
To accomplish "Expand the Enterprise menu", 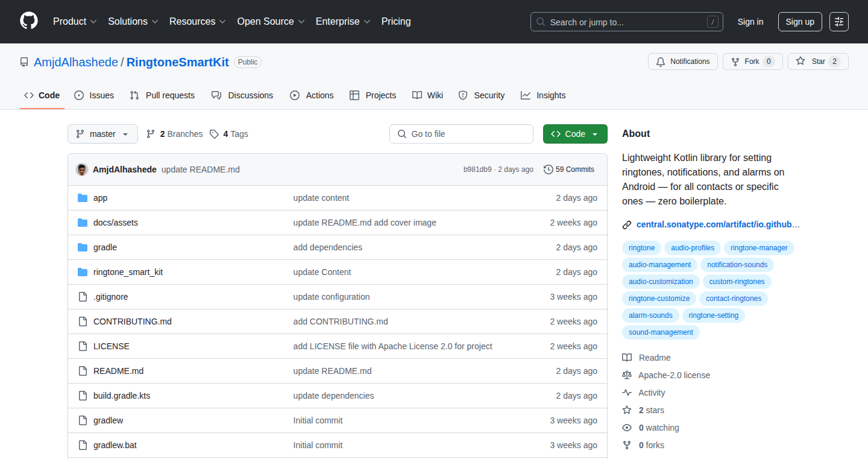I will pos(343,22).
